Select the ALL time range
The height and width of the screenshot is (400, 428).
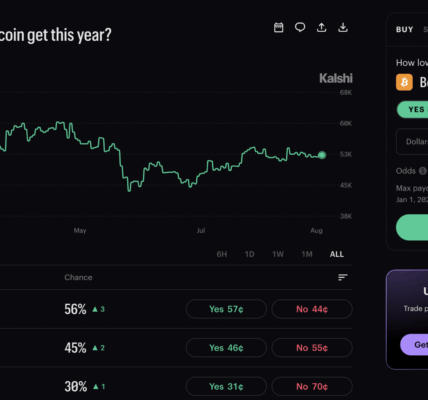point(337,254)
